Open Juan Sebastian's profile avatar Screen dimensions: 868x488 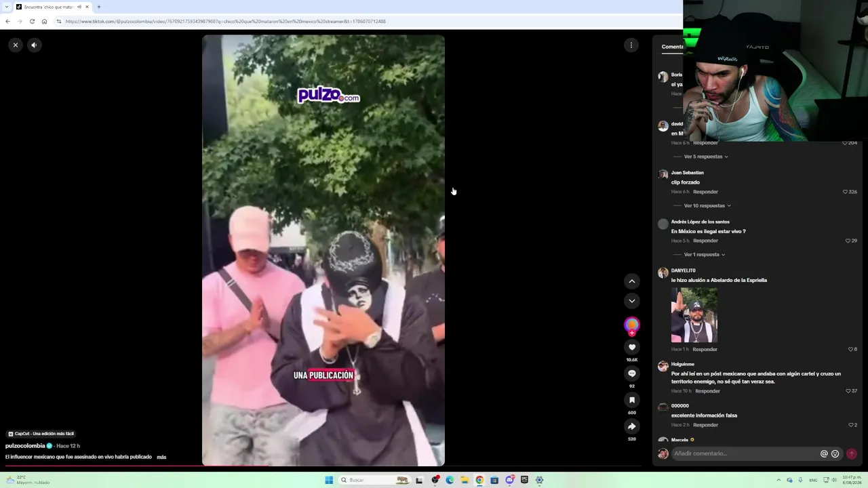pos(663,174)
